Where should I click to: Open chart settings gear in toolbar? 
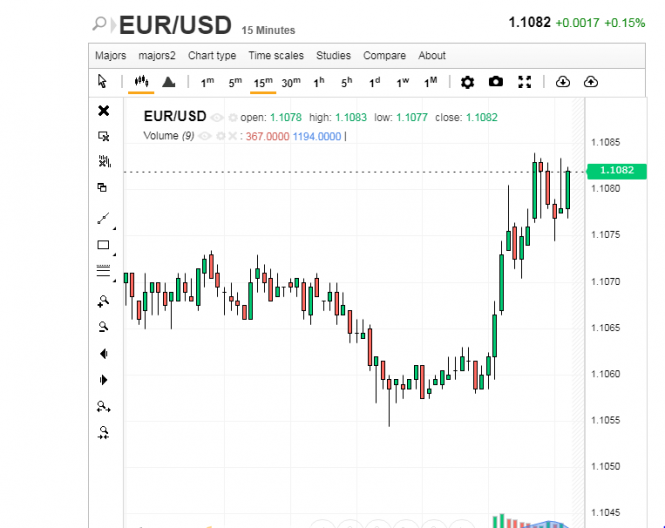coord(467,82)
